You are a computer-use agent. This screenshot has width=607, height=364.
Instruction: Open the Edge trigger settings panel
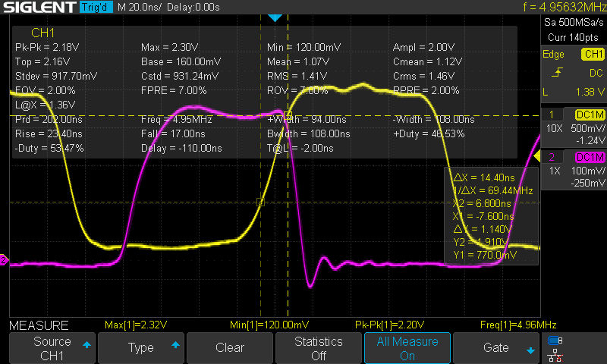573,72
